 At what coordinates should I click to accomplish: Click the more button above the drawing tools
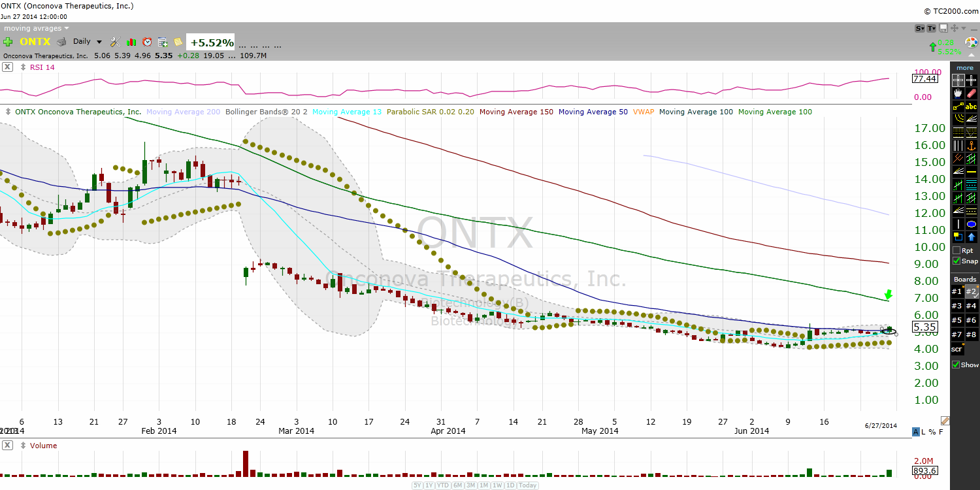tap(965, 68)
